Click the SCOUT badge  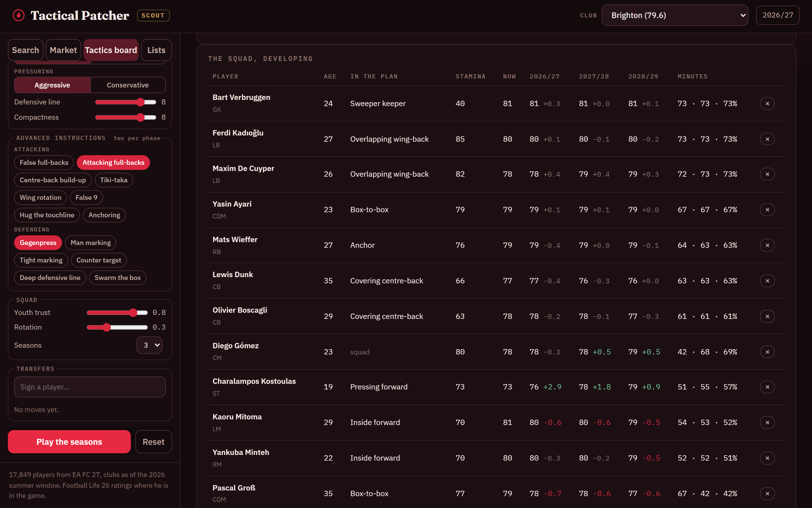(x=153, y=16)
